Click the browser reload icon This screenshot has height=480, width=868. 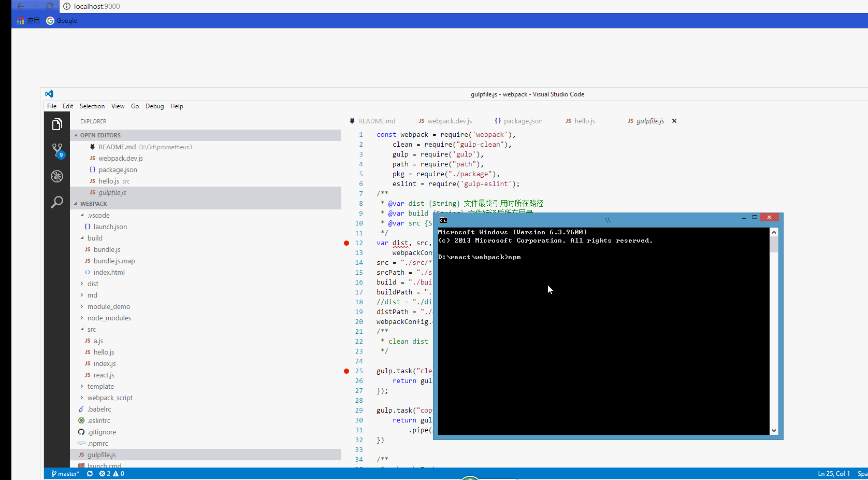[x=50, y=6]
